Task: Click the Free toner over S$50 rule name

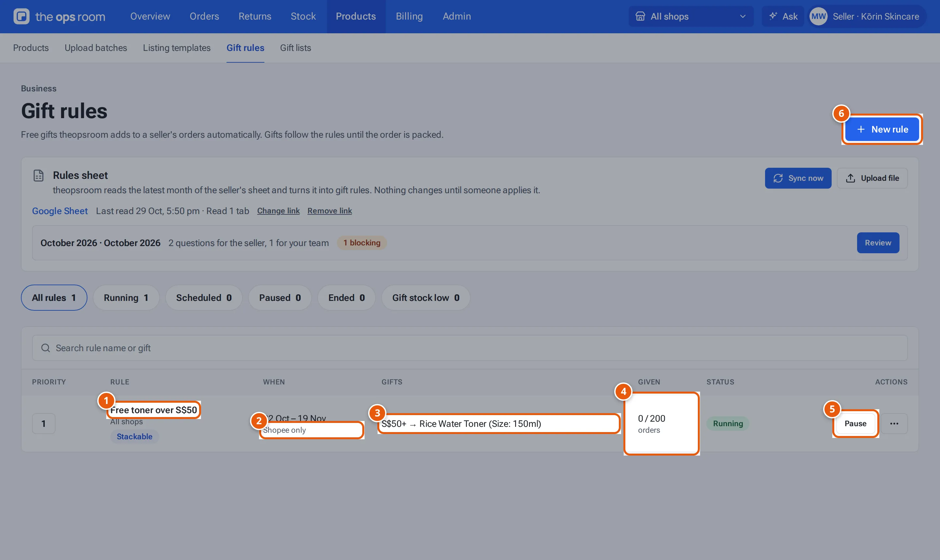Action: pos(154,410)
